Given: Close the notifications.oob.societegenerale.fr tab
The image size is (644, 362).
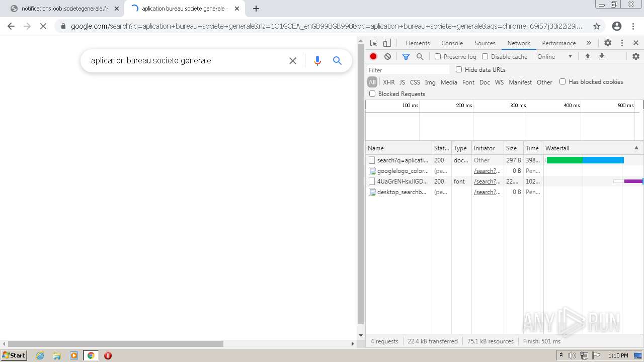Looking at the screenshot, I should point(117,9).
